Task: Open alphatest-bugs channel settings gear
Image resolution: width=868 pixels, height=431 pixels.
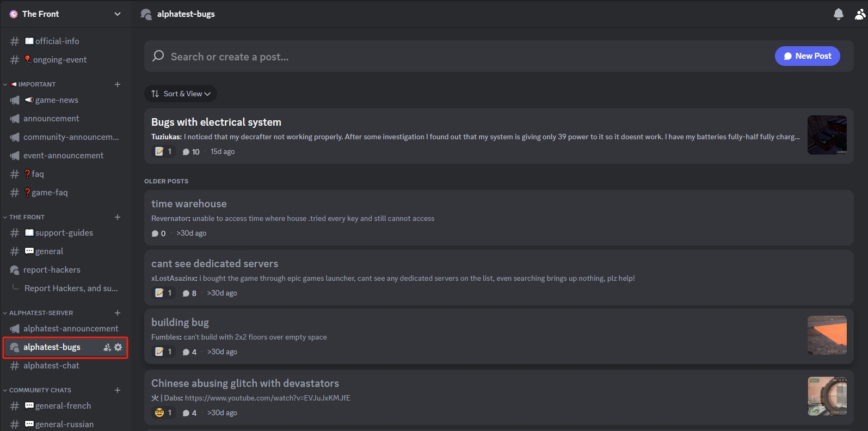Action: click(x=118, y=347)
